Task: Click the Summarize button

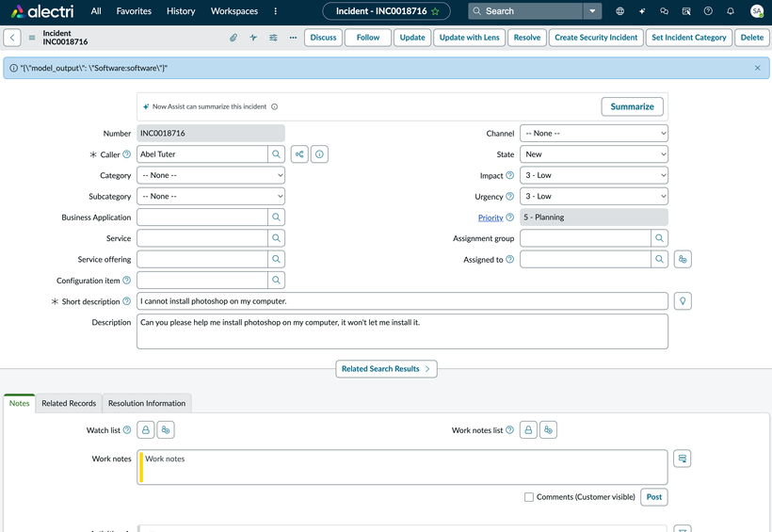Action: (x=632, y=106)
